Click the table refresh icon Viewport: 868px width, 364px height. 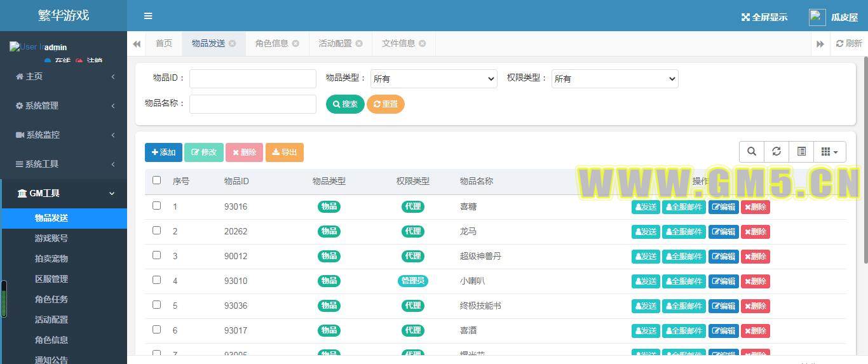coord(776,151)
